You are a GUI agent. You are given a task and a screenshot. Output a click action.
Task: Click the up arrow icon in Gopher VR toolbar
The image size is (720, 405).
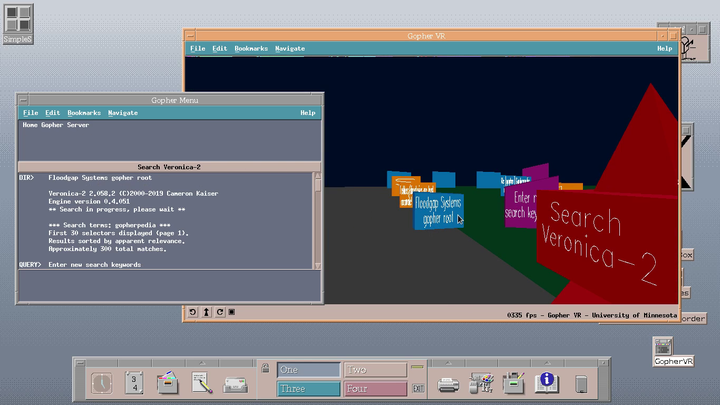[206, 313]
